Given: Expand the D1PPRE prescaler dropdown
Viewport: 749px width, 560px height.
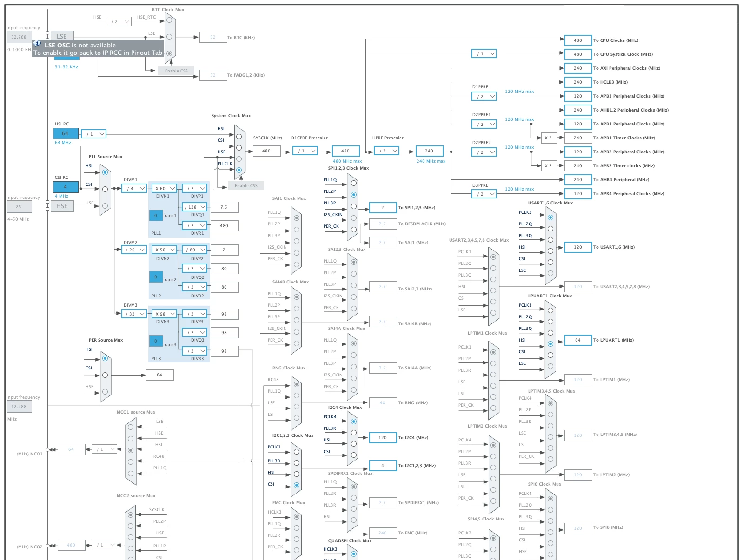Looking at the screenshot, I should (x=484, y=96).
